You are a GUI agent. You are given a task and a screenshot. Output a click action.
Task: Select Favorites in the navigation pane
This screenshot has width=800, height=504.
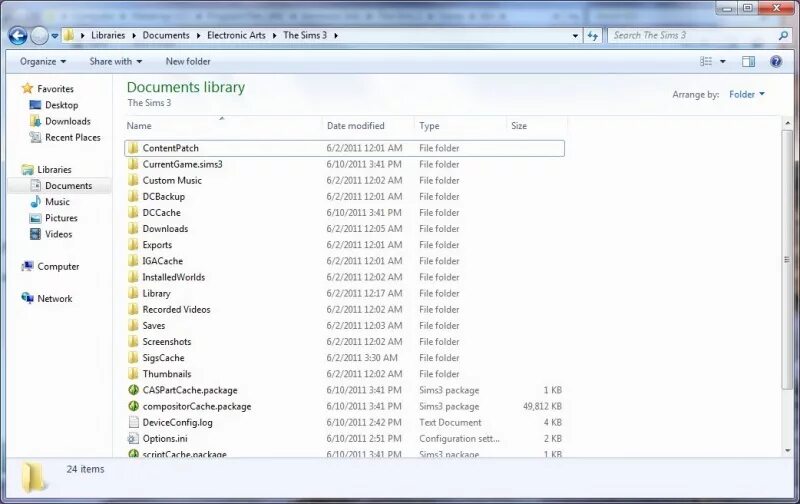click(55, 89)
